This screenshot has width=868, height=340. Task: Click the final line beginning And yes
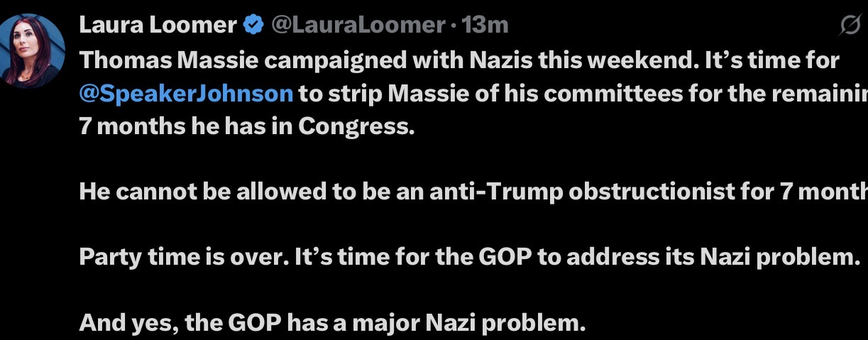point(332,323)
